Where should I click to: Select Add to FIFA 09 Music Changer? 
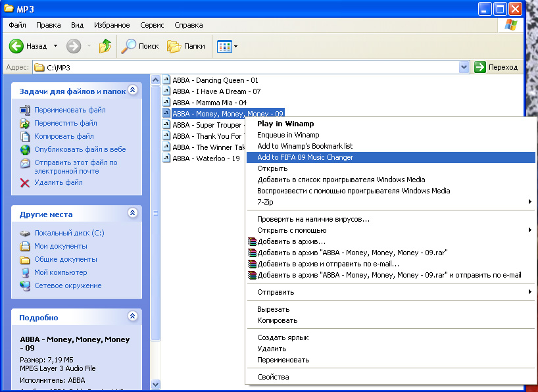tap(391, 157)
